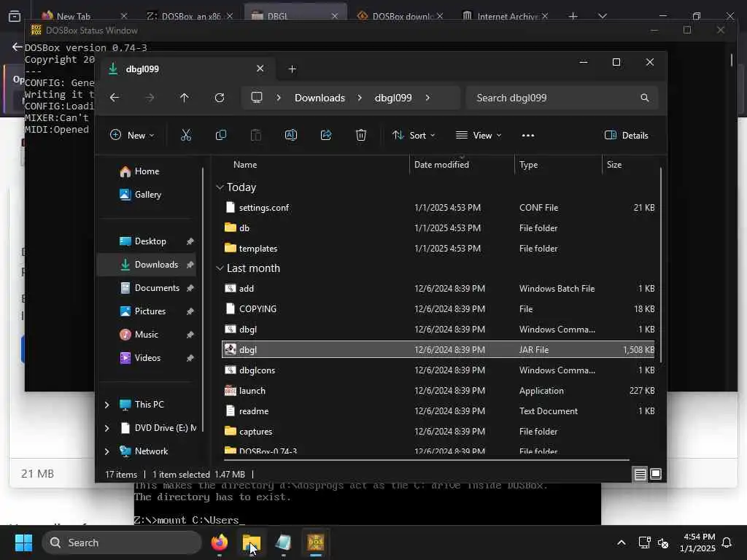
Task: Click DOSBox icon on the taskbar
Action: point(315,542)
